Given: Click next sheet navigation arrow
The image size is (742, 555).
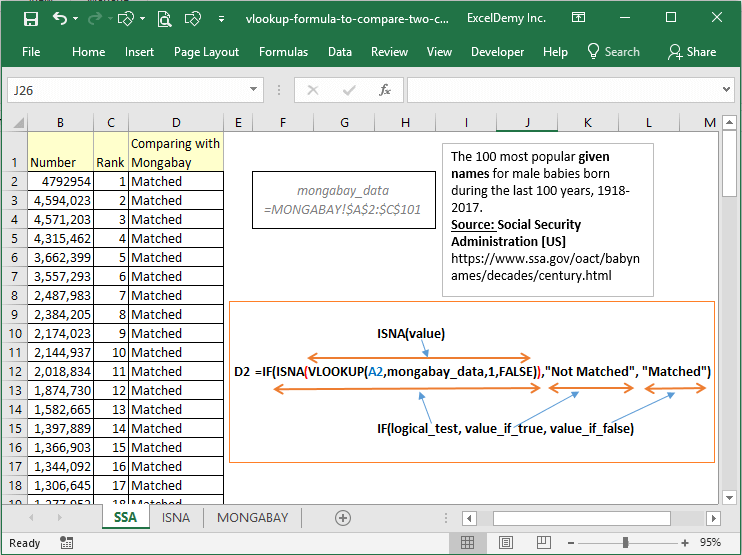Looking at the screenshot, I should click(x=59, y=518).
